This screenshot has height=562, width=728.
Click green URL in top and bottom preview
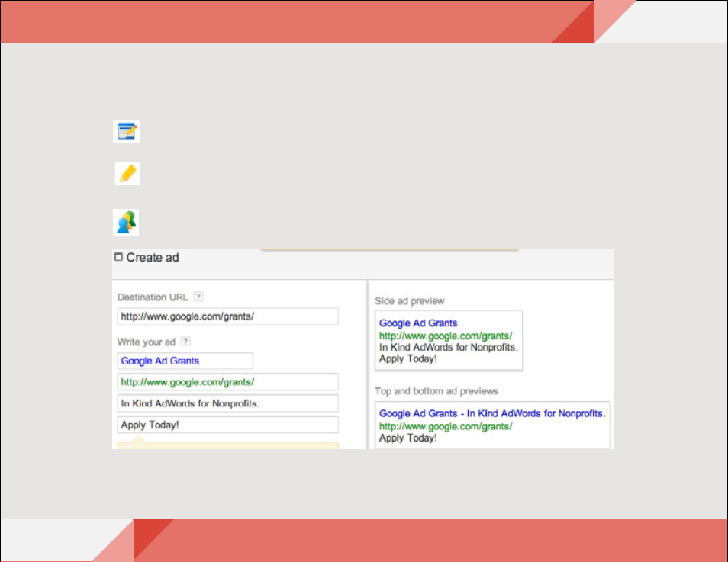click(446, 426)
